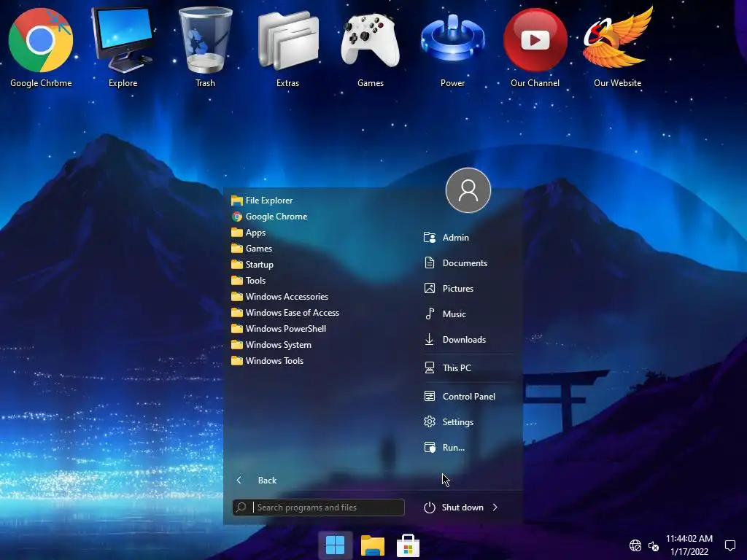Viewport: 747px width, 560px height.
Task: Open Our Website desktop icon
Action: pos(617,47)
